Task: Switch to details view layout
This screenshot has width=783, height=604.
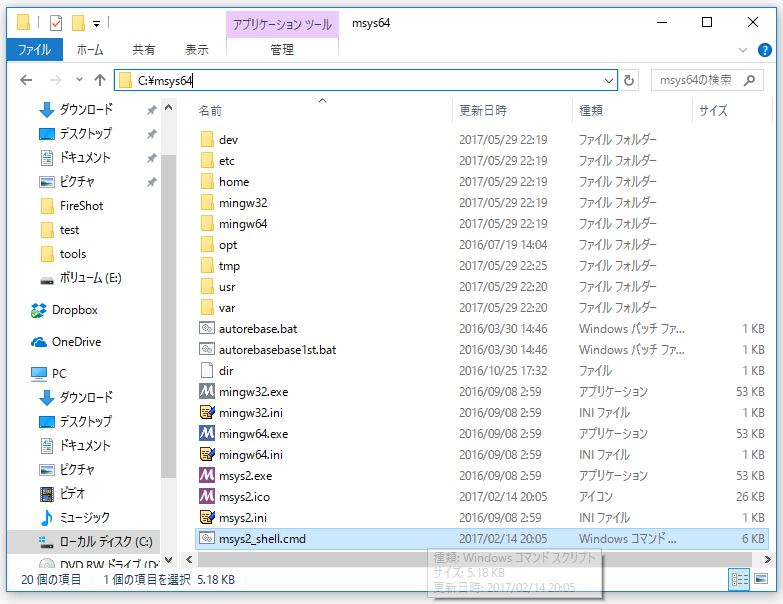Action: coord(740,579)
